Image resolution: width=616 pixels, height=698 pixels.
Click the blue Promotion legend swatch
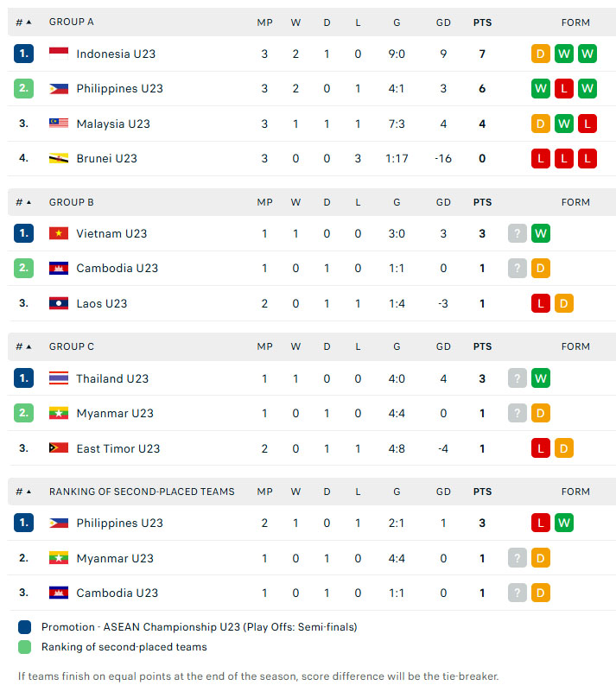pyautogui.click(x=24, y=627)
